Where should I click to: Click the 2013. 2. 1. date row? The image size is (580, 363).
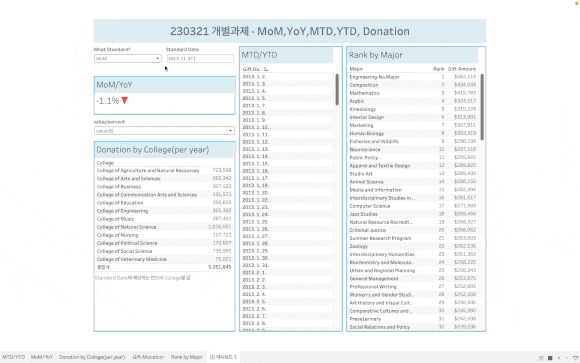click(287, 273)
